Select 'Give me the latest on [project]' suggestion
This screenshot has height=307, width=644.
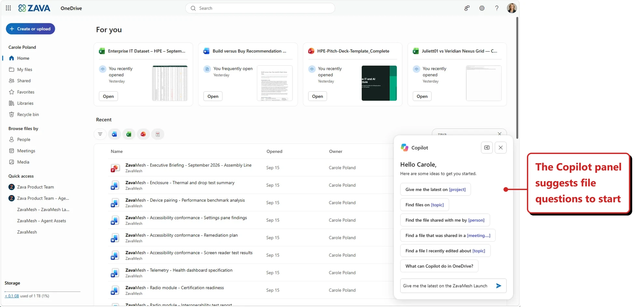(436, 189)
